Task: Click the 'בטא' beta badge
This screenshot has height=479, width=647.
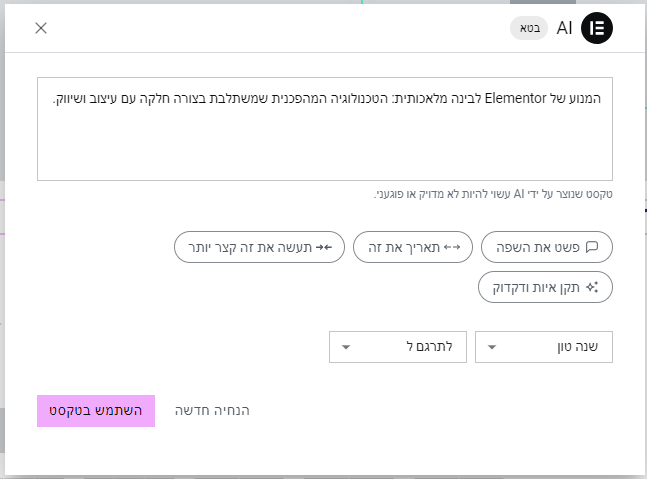Action: (529, 28)
